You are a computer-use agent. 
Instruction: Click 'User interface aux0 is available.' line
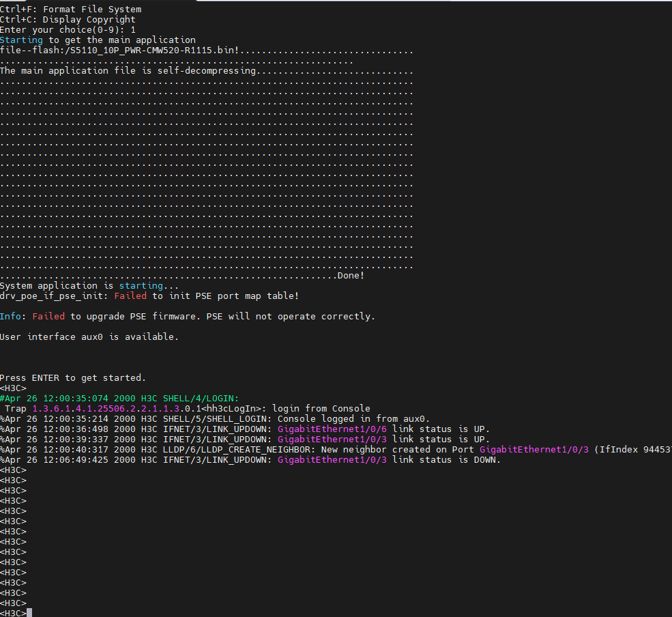point(89,337)
